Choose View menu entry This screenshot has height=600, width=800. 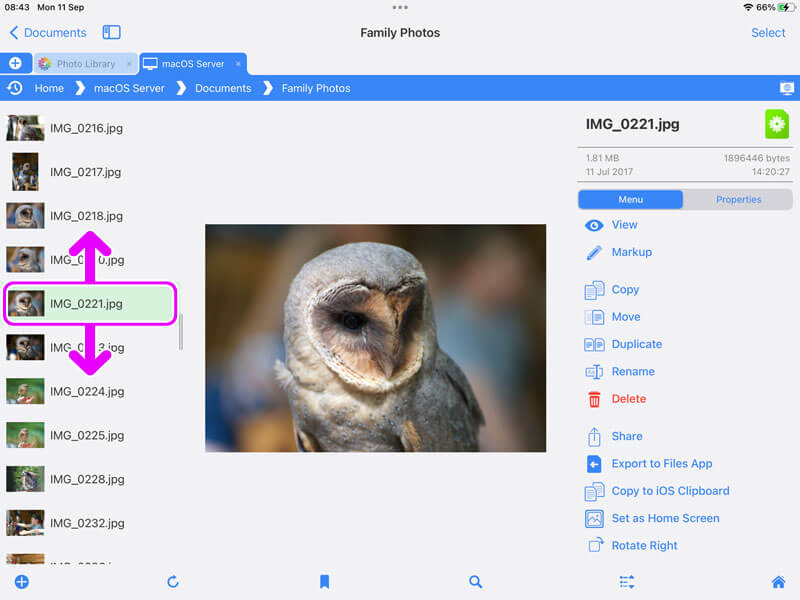(624, 225)
